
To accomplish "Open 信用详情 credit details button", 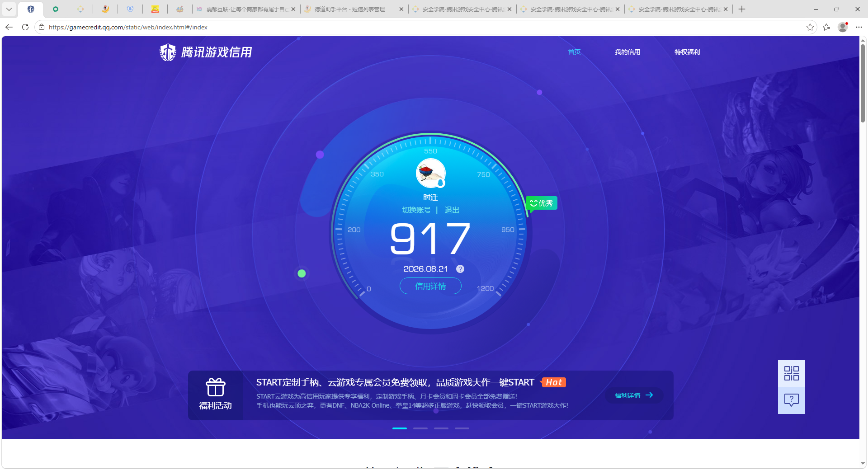I will click(430, 286).
